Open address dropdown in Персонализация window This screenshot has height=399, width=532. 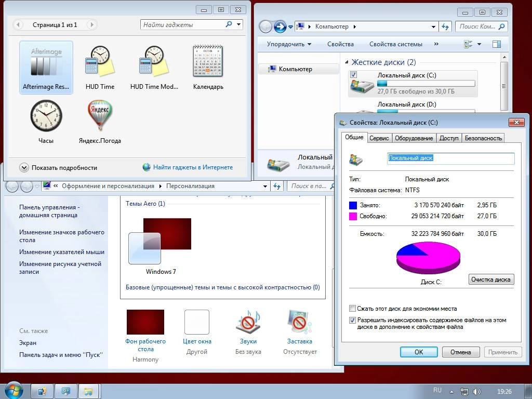point(265,186)
